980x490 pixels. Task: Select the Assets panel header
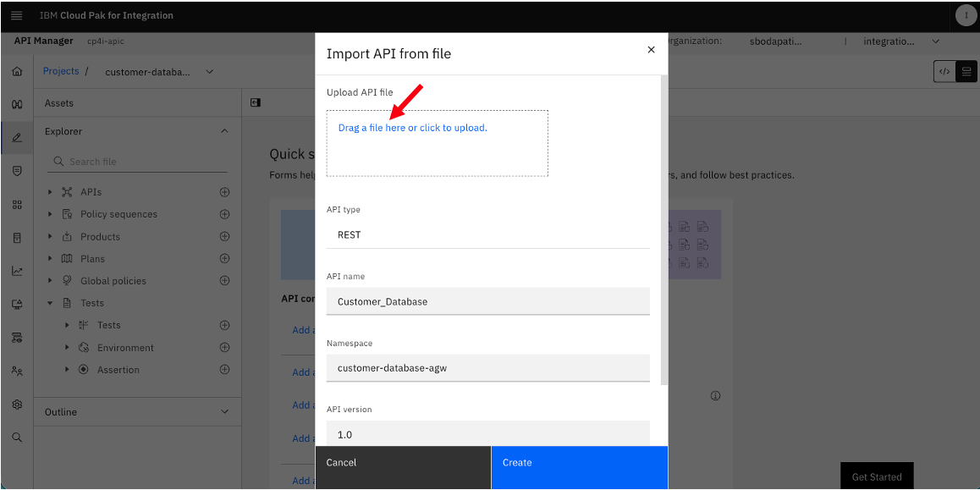tap(137, 103)
